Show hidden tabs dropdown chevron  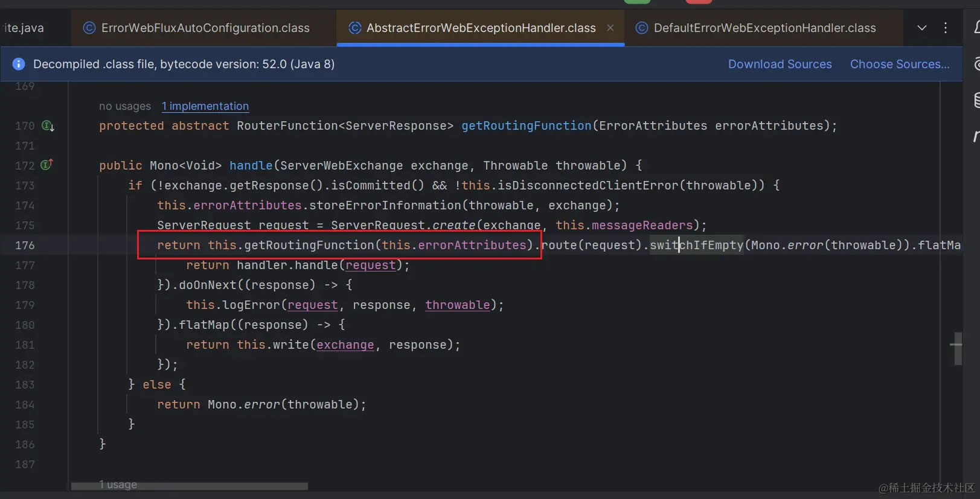(922, 28)
